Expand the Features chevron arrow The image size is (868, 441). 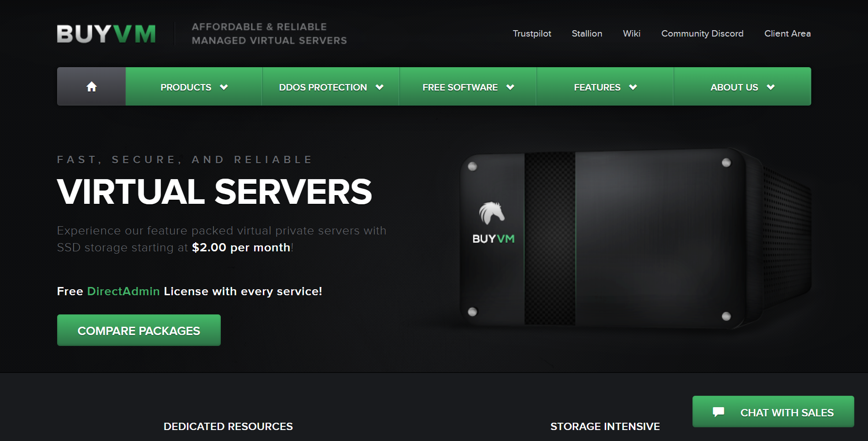(x=633, y=87)
